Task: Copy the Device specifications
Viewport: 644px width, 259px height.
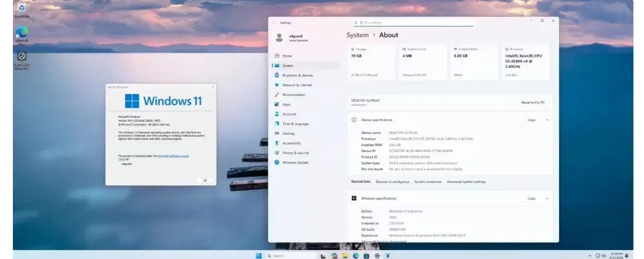Action: pos(531,120)
